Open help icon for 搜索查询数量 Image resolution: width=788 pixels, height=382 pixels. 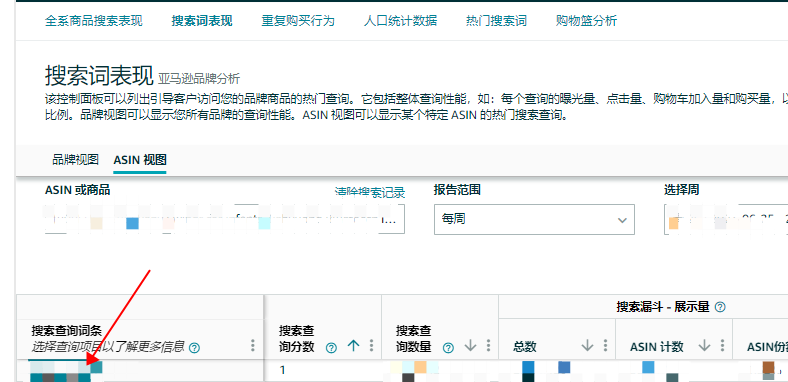click(448, 347)
